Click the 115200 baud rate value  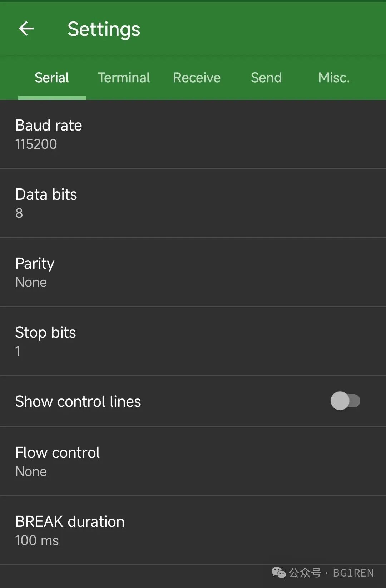36,144
